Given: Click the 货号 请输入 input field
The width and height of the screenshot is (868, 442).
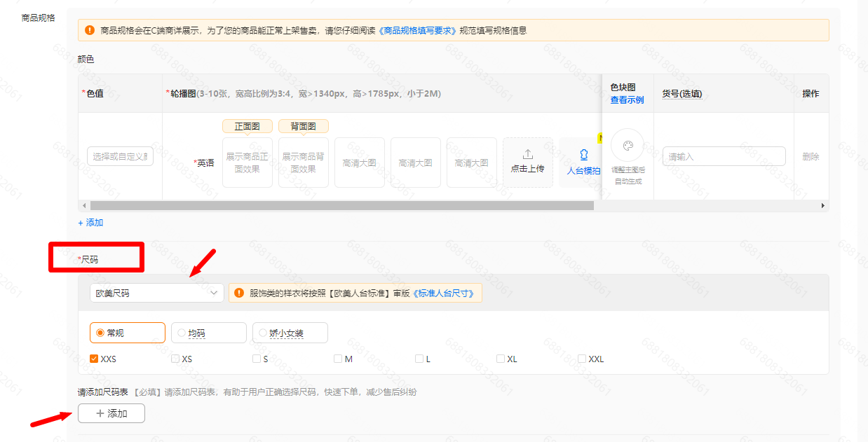Looking at the screenshot, I should pos(724,156).
